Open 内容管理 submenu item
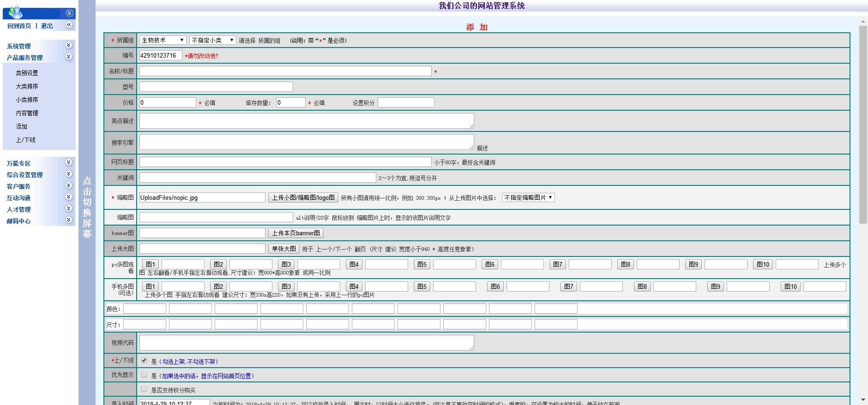The image size is (868, 405). (x=27, y=113)
